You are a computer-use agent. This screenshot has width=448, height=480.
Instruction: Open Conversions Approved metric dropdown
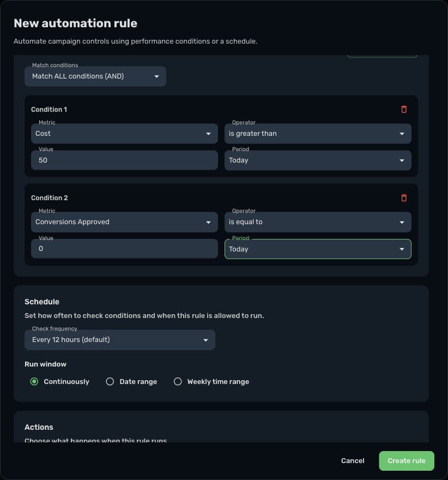(124, 222)
